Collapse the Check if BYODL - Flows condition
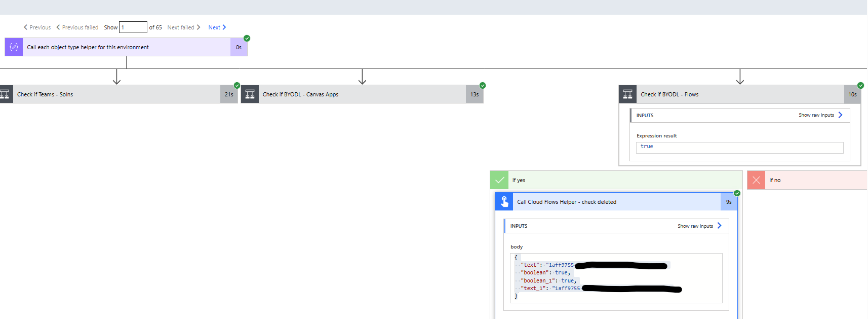This screenshot has height=319, width=868. 740,94
